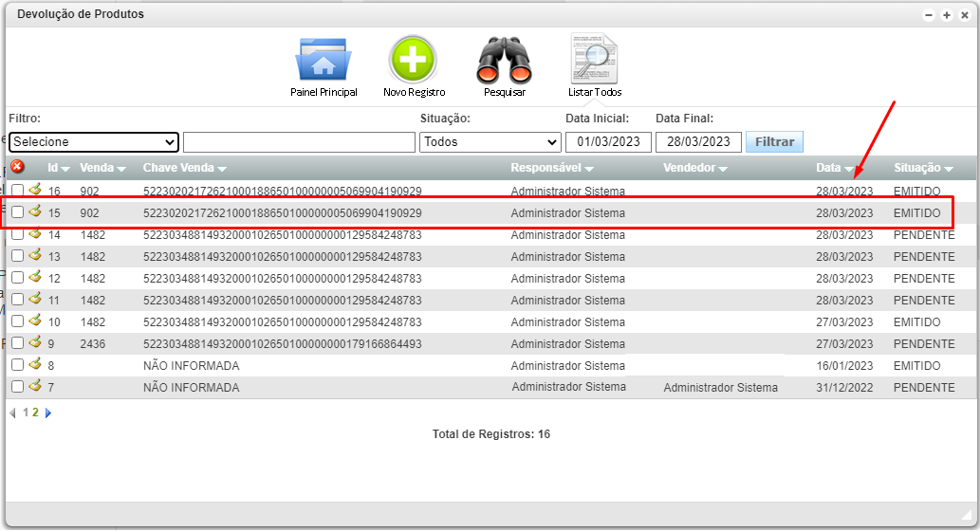Click the Listar Todos document icon
This screenshot has height=532, width=980.
594,60
